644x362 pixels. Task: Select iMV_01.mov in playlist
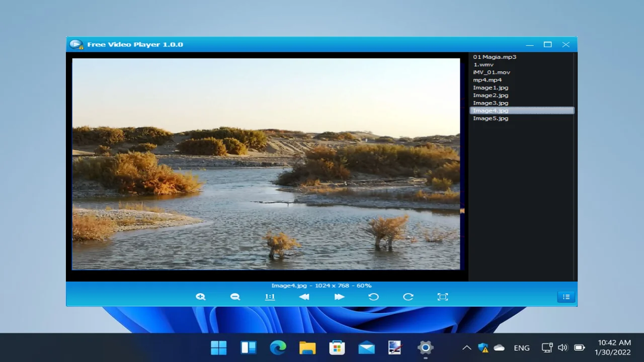[x=522, y=72]
